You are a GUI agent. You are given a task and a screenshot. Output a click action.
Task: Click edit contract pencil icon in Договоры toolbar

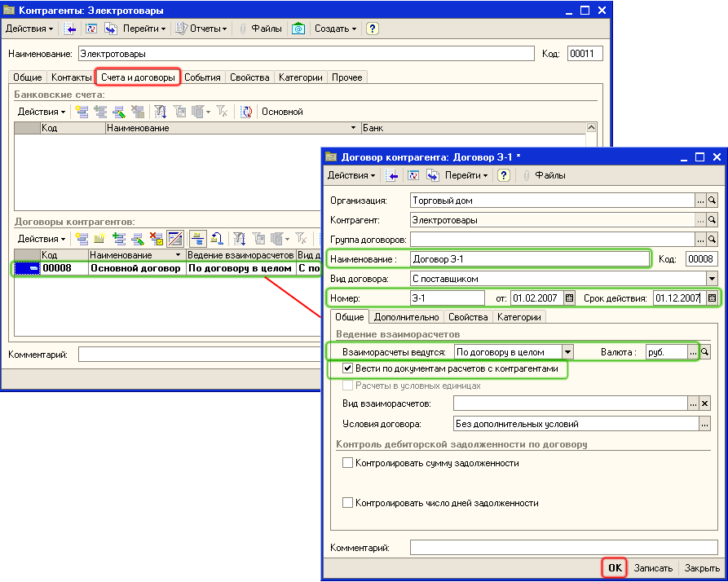pos(138,239)
